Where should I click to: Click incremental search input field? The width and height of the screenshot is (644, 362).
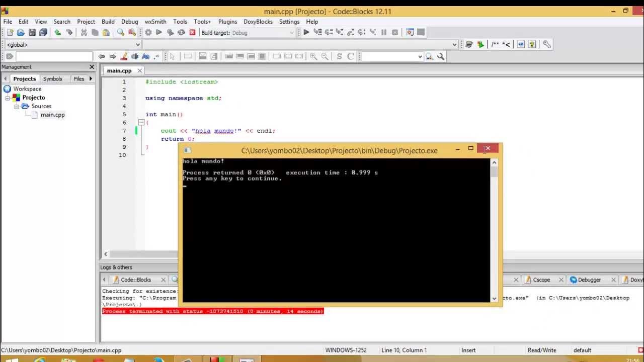(x=54, y=57)
